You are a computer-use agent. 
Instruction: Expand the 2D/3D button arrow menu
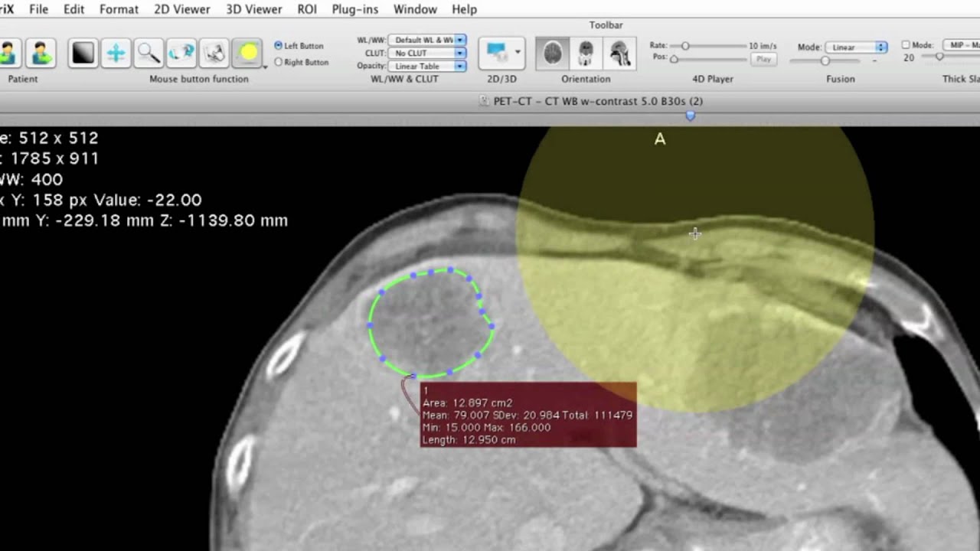(x=518, y=53)
